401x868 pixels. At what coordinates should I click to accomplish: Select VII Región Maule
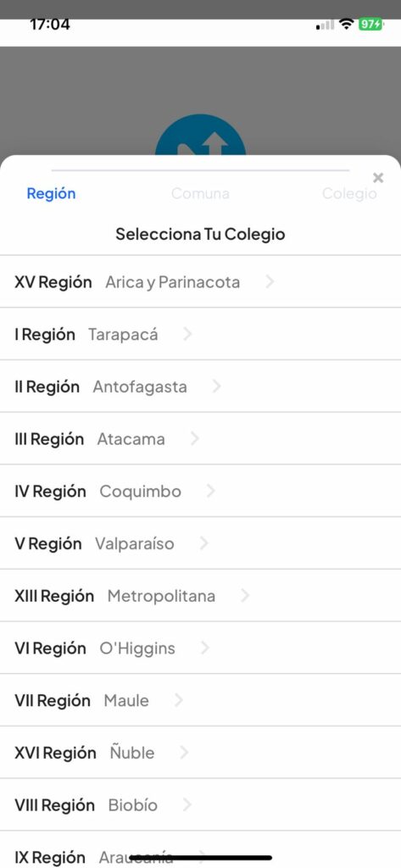(200, 700)
